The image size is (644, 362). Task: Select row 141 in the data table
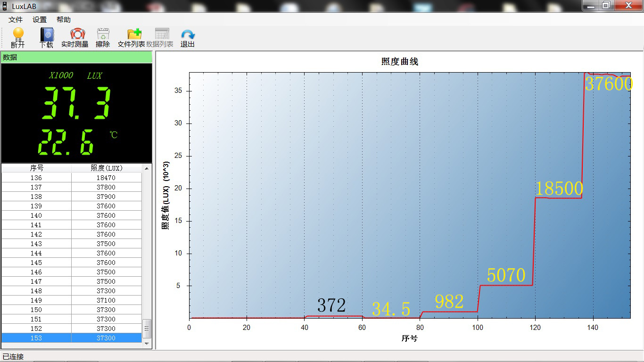coord(72,225)
